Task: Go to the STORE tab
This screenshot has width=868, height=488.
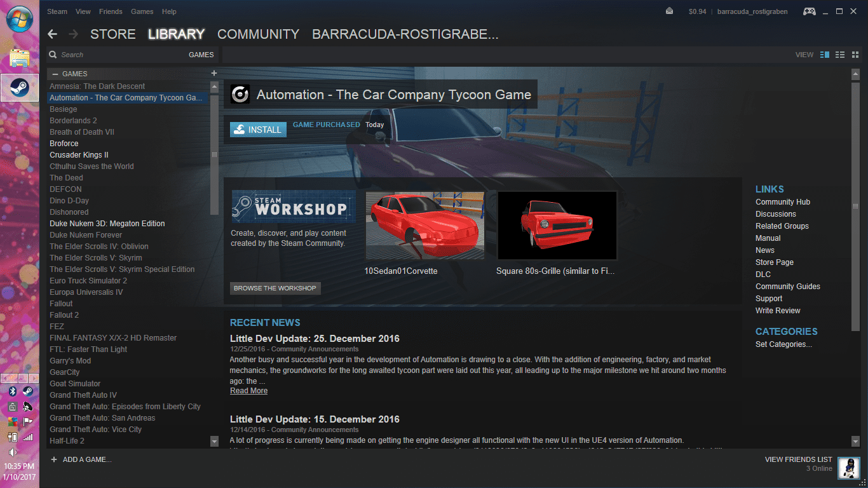Action: coord(112,34)
